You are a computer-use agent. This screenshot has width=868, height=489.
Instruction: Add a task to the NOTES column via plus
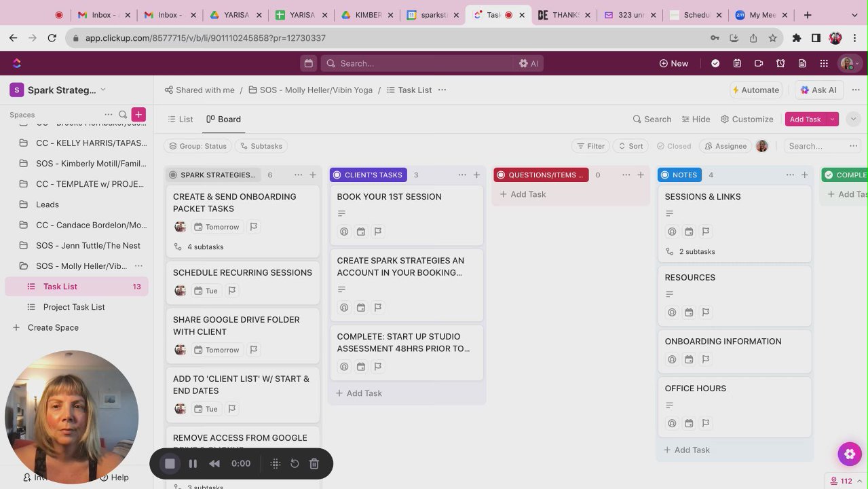[x=805, y=175]
